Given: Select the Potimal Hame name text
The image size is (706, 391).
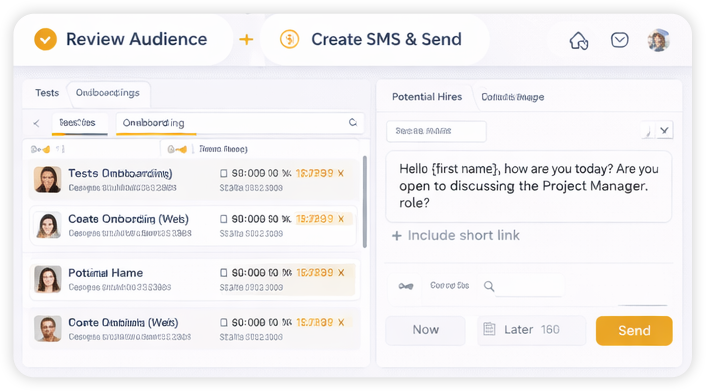Looking at the screenshot, I should 105,273.
